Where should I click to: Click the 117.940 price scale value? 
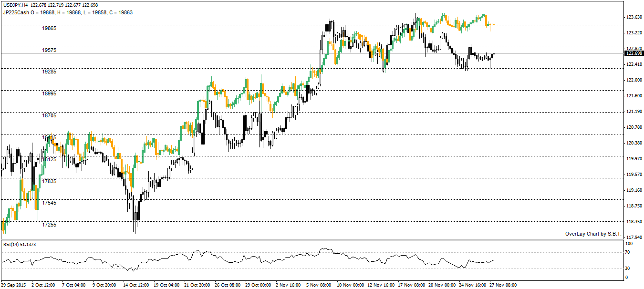634,237
